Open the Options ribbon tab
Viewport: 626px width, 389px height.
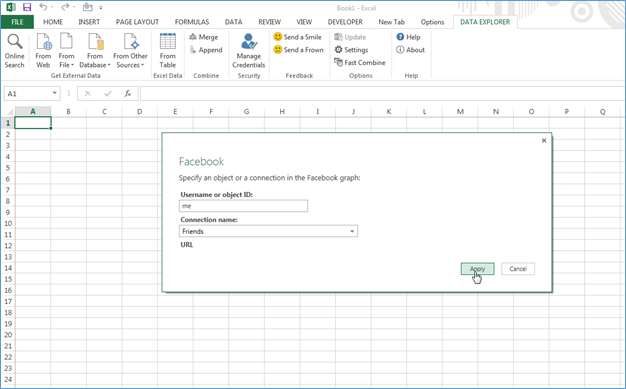tap(432, 22)
